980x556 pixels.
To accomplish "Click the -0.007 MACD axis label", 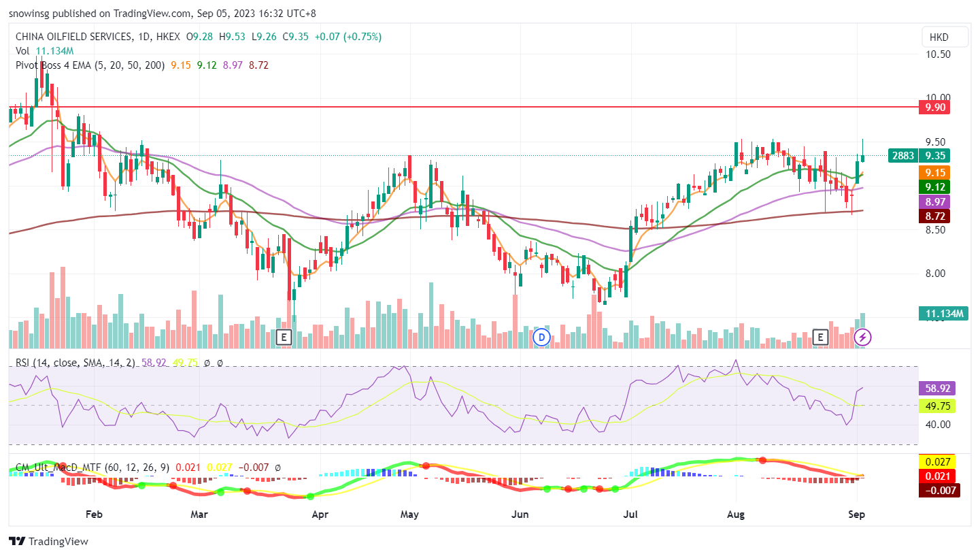I will (x=939, y=490).
